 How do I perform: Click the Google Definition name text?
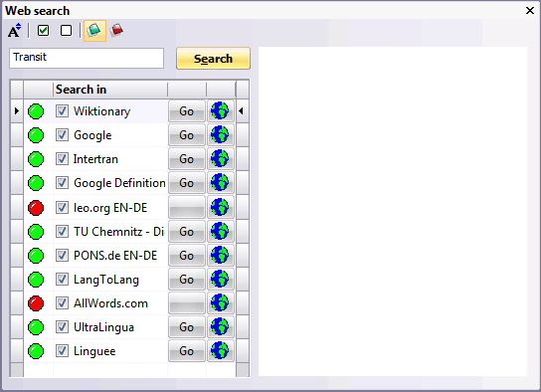point(119,183)
